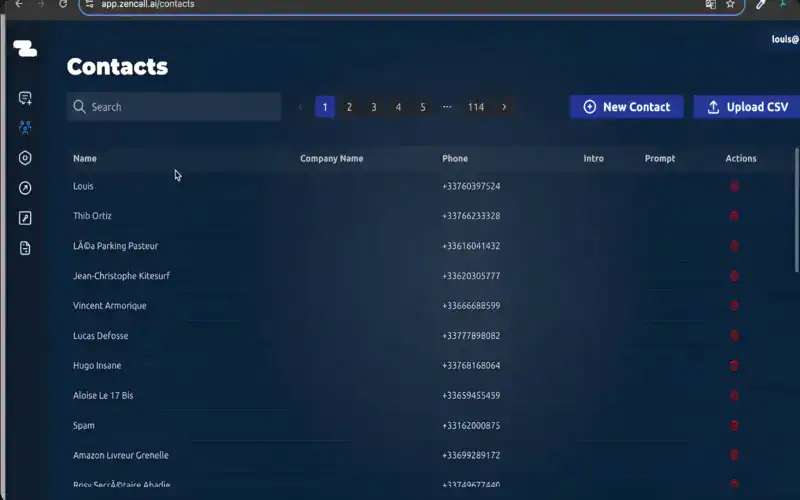
Task: Open the new chat sidebar icon
Action: coord(25,98)
